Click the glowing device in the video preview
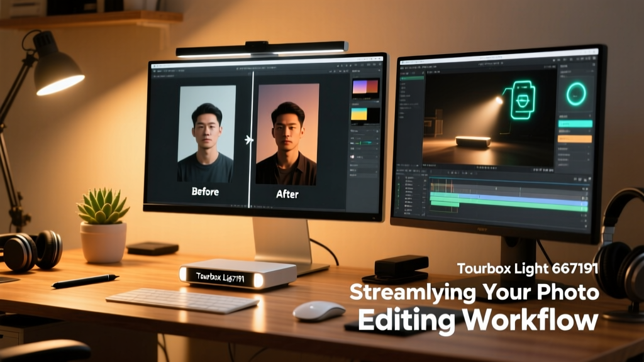 point(473,141)
